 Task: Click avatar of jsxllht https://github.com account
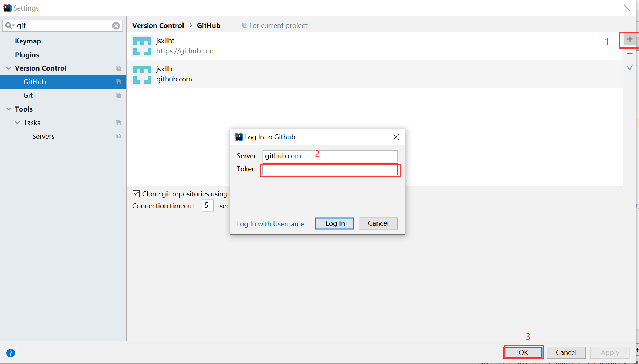142,46
